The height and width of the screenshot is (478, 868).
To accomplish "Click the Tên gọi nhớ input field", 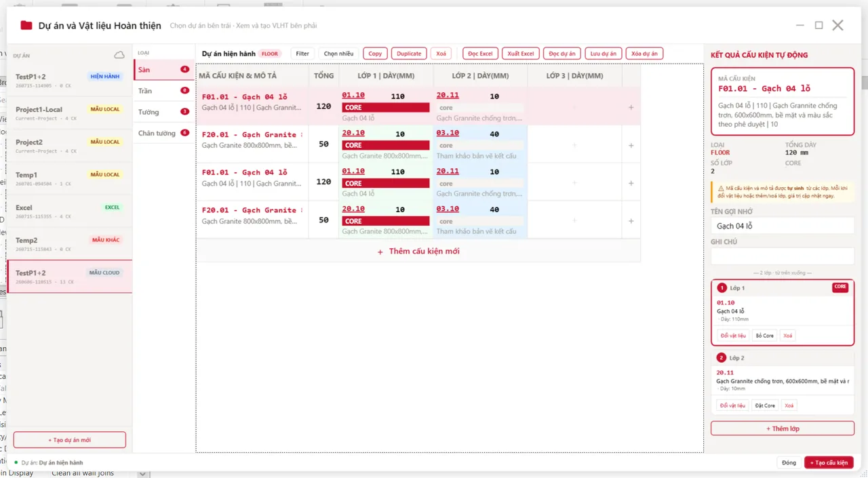I will coord(783,226).
